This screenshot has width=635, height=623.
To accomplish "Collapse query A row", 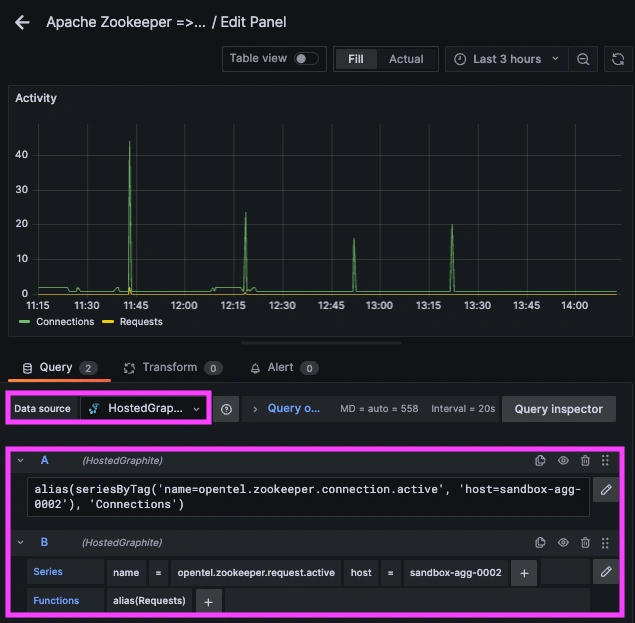I will 20,461.
